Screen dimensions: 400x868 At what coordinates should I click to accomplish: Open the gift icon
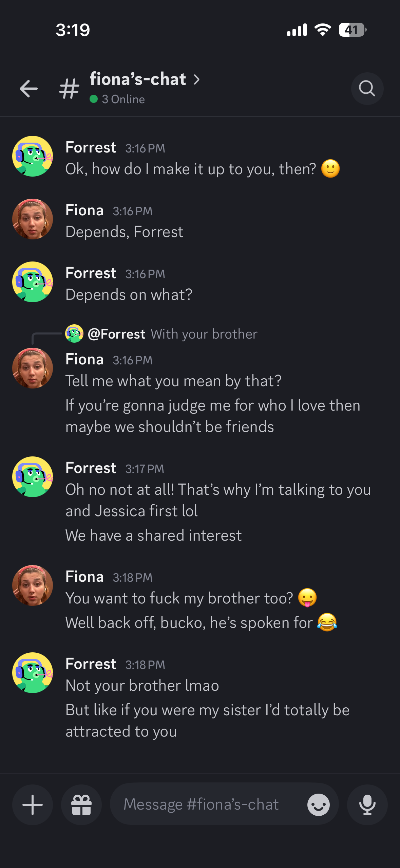[x=81, y=804]
